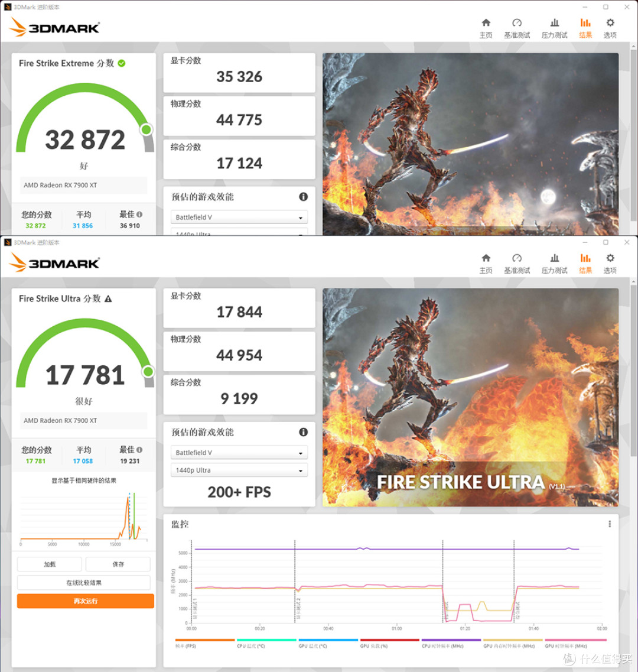The height and width of the screenshot is (672, 638).
Task: Click dashed marker near 00:30 in monitoring chart
Action: [x=295, y=582]
